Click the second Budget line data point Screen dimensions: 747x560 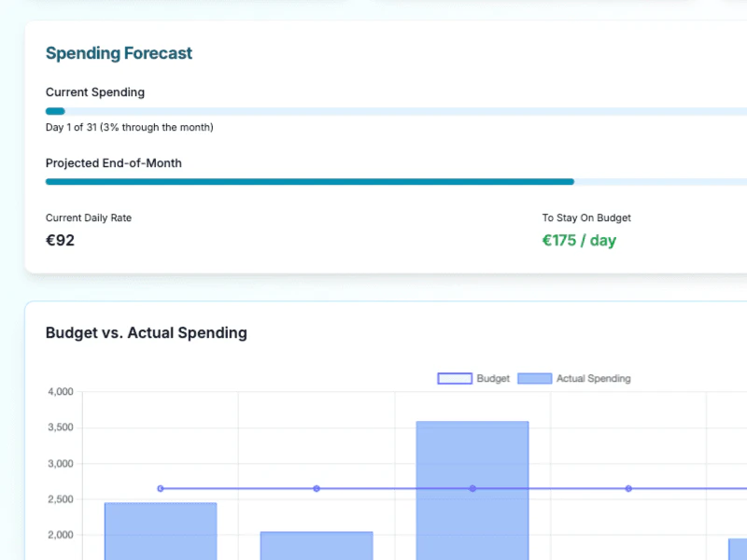point(317,488)
